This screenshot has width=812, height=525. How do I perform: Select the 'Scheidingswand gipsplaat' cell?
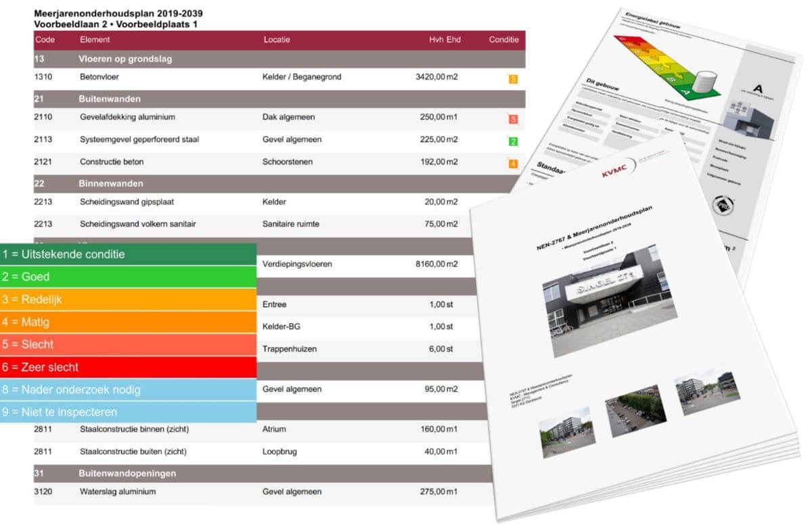pos(127,202)
